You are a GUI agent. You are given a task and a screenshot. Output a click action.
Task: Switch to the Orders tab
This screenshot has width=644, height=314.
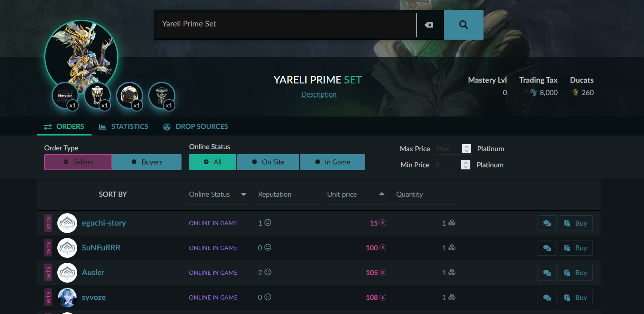tap(64, 126)
